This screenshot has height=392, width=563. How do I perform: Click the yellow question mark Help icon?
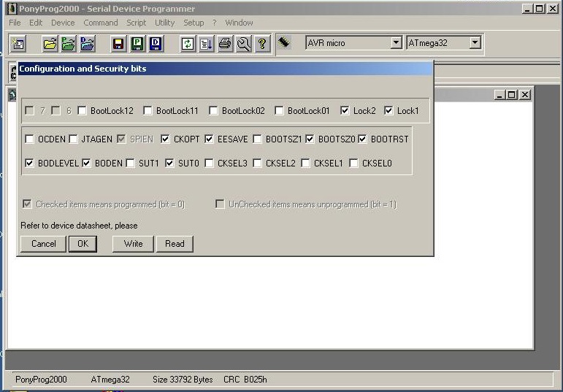pos(262,44)
